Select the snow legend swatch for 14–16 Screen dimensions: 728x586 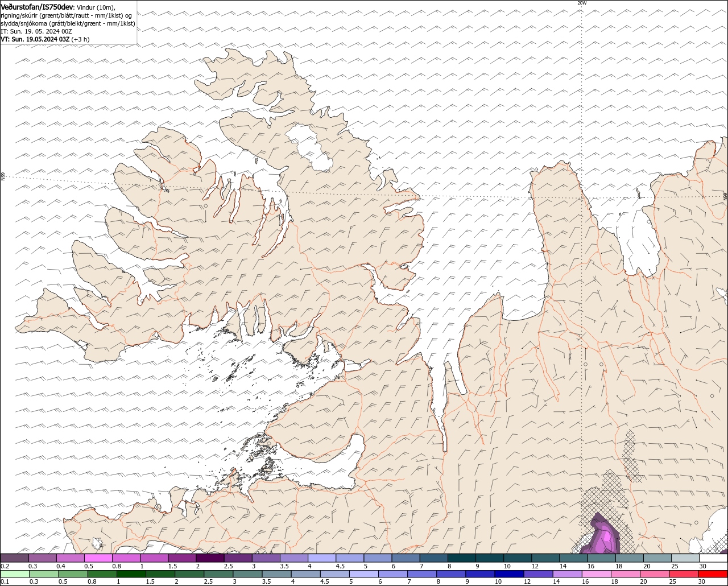tap(573, 558)
